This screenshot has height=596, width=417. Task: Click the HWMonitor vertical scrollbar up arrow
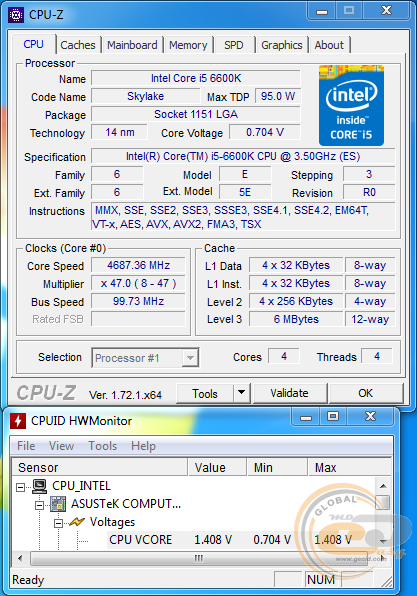tap(383, 485)
